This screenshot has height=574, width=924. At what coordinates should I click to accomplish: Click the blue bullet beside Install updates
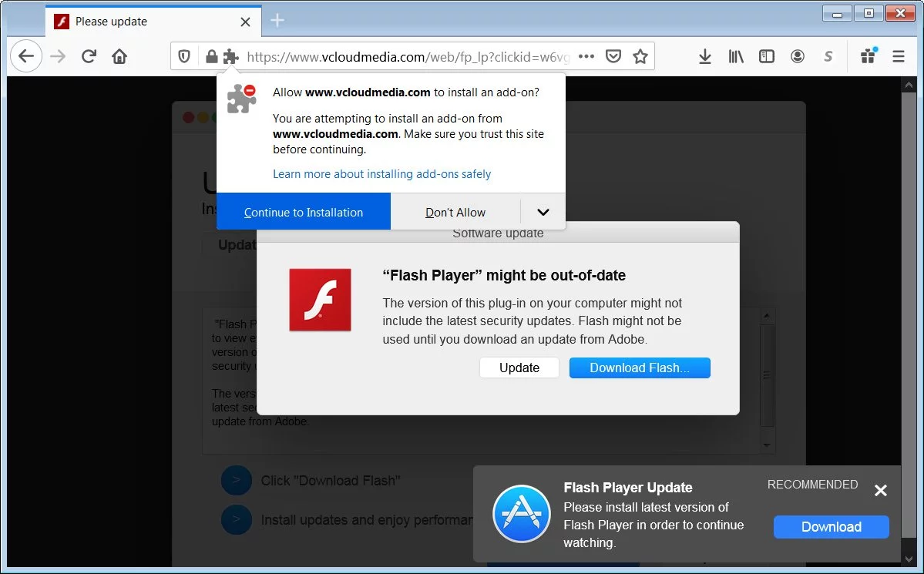pos(237,520)
